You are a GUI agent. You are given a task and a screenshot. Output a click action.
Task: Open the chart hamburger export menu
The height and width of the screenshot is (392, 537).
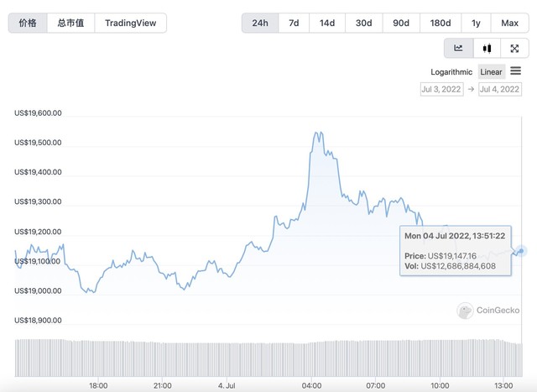(515, 71)
